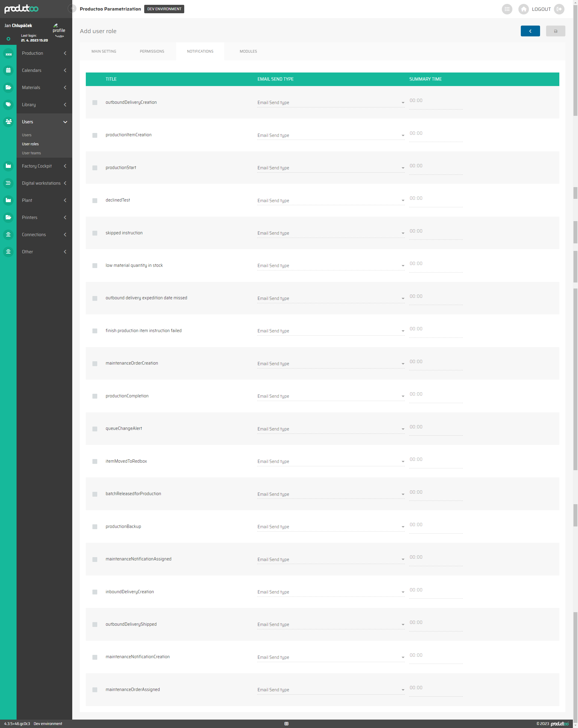578x728 pixels.
Task: Click the Library tag icon
Action: tap(8, 105)
